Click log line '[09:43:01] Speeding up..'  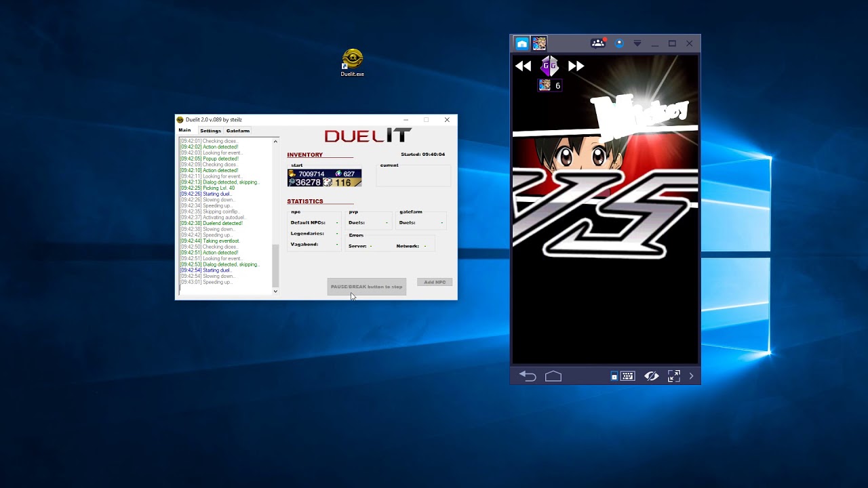pyautogui.click(x=206, y=282)
